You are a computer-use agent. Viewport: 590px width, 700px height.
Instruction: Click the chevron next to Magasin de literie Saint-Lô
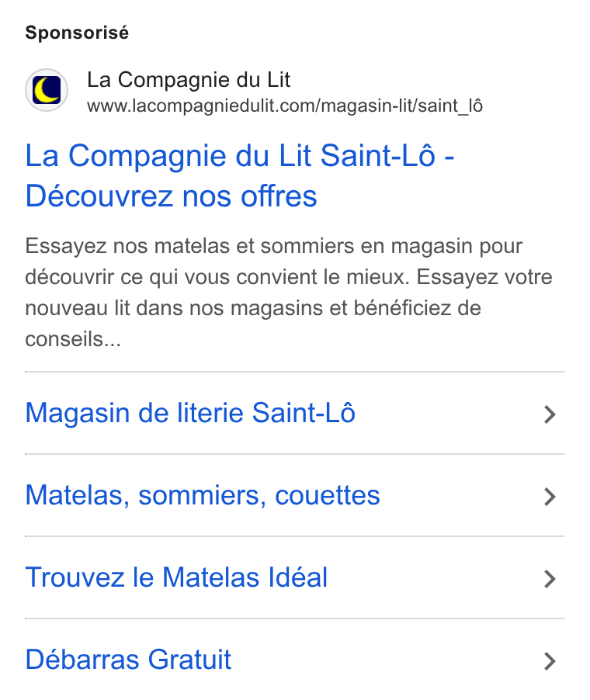(x=550, y=414)
